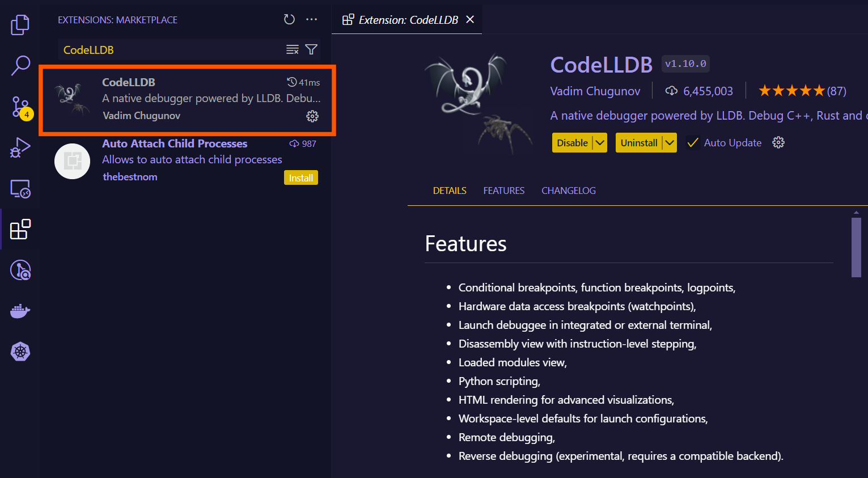Click the 6,455,003 install count
The image size is (868, 478).
(699, 91)
